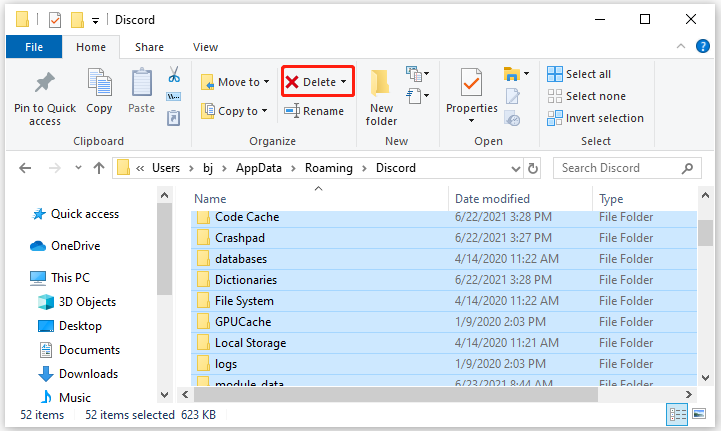Sort by Date modified column header

point(492,199)
